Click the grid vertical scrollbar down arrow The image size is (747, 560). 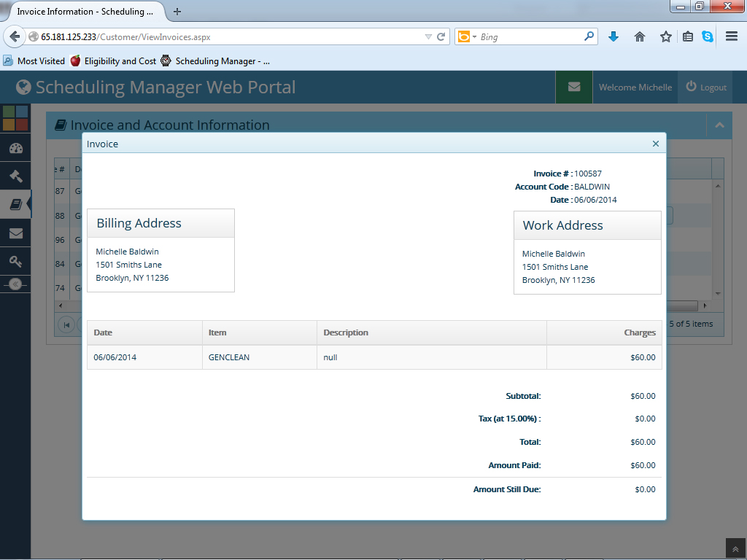click(718, 294)
